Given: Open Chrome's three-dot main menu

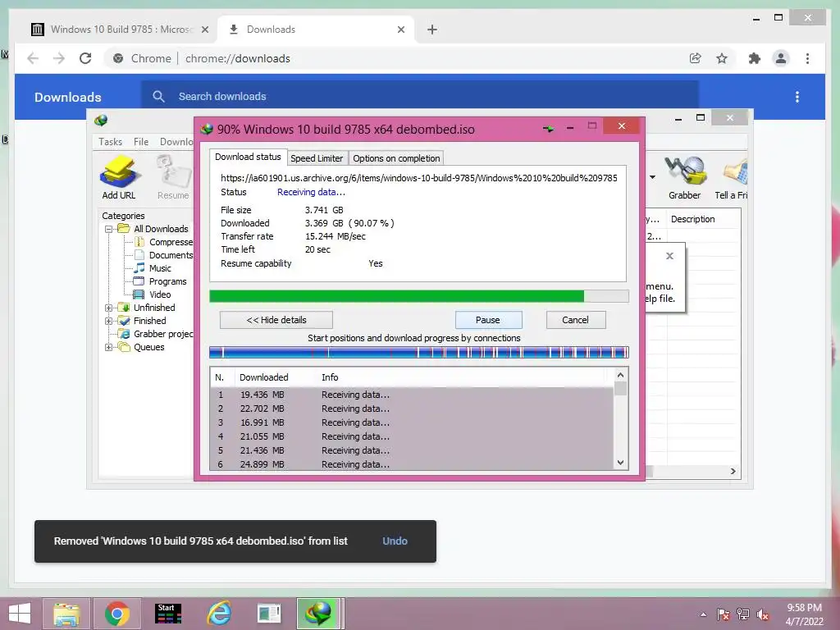Looking at the screenshot, I should pyautogui.click(x=807, y=58).
